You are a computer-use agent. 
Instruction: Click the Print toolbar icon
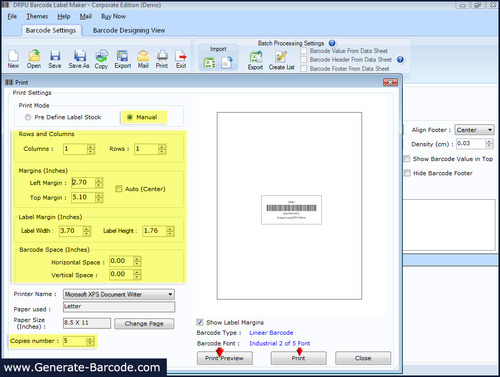tap(162, 59)
